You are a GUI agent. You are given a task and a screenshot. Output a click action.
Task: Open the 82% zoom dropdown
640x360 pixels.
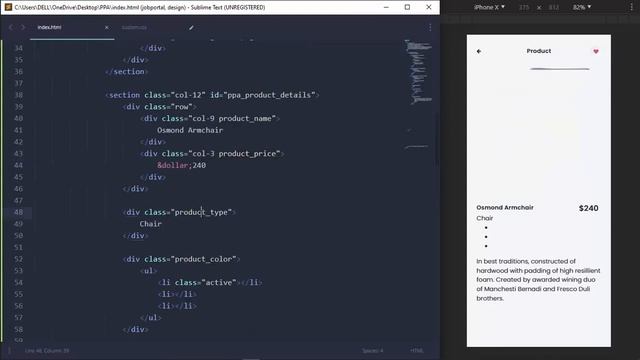pos(582,7)
